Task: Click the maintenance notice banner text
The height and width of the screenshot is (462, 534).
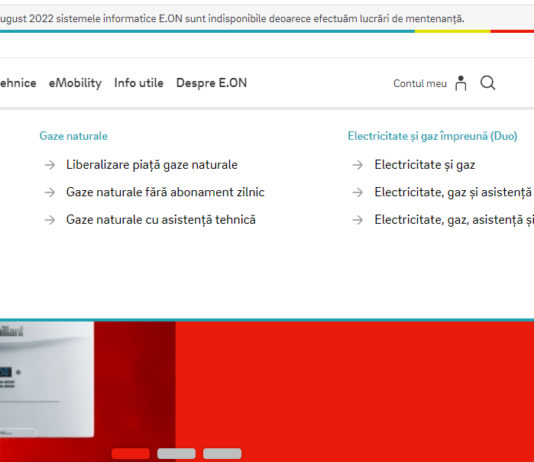Action: point(232,18)
